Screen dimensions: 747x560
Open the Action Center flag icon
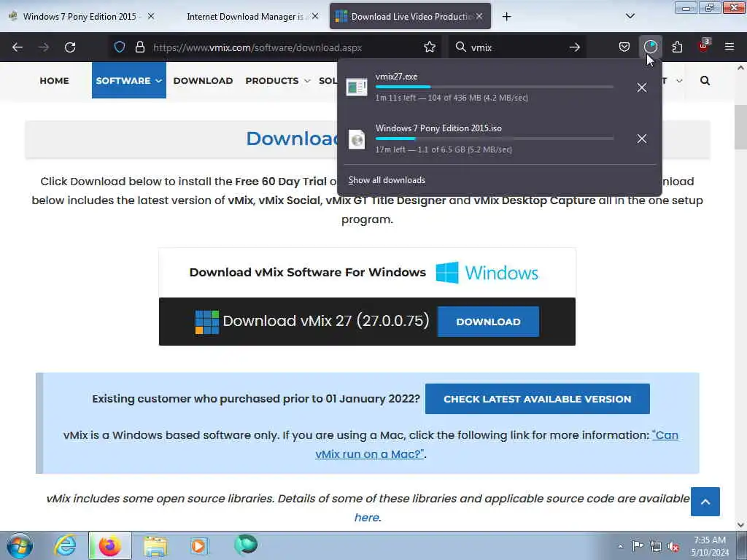(x=637, y=545)
